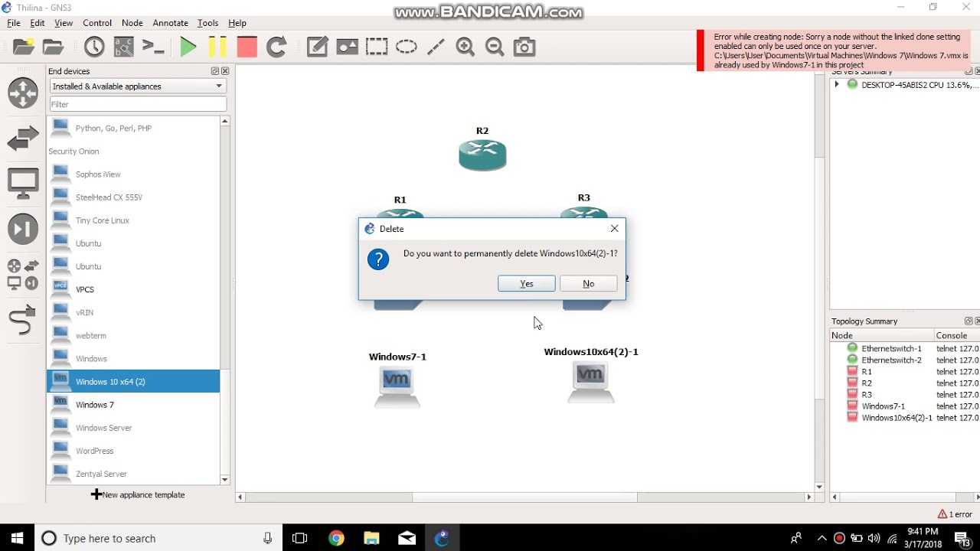Select the Draw rectangle tool

coord(377,47)
